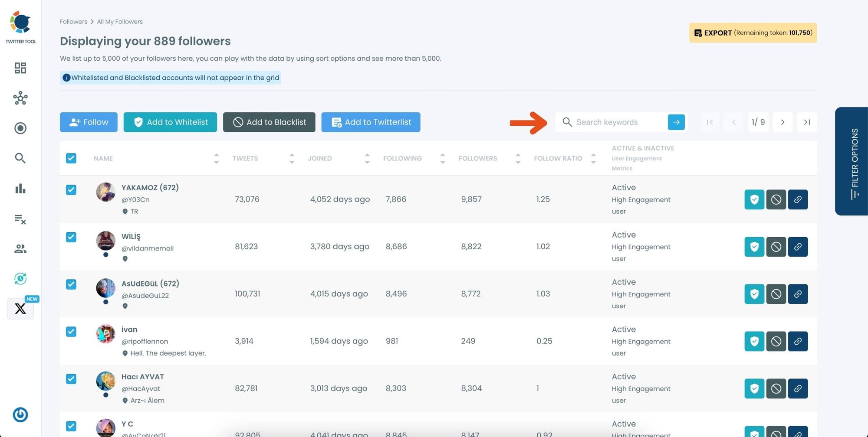Uncheck the AsUdEGüL (672) row checkbox
The height and width of the screenshot is (437, 868).
[71, 284]
